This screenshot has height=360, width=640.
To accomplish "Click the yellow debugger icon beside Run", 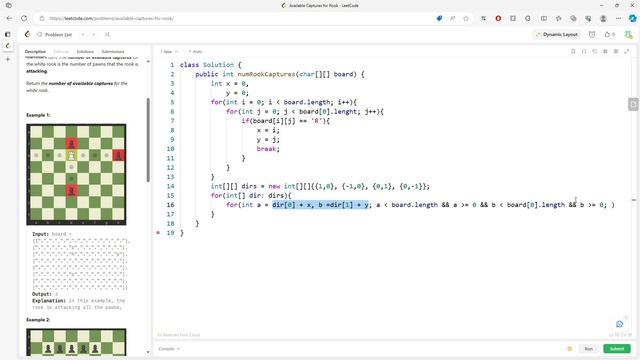I will [570, 349].
